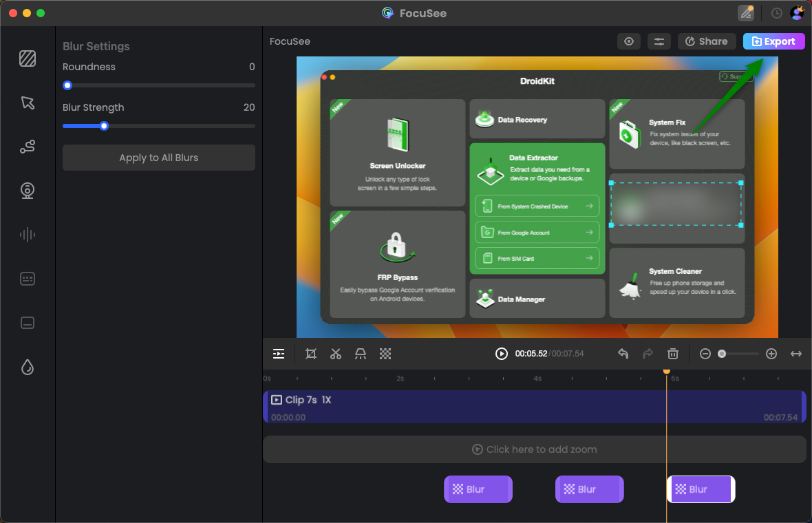The image size is (812, 523).
Task: Select the second Blur segment on the timeline
Action: pyautogui.click(x=589, y=489)
